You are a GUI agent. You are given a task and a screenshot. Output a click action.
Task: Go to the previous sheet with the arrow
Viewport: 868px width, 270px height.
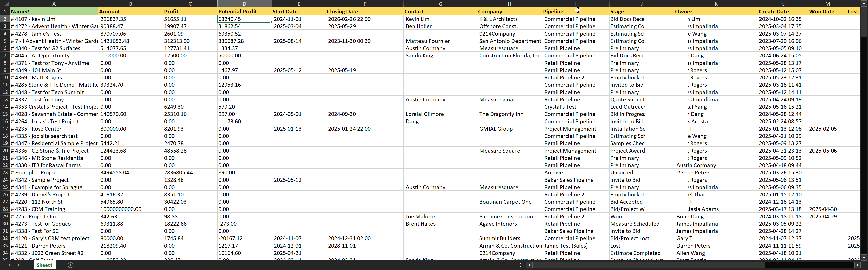point(9,265)
